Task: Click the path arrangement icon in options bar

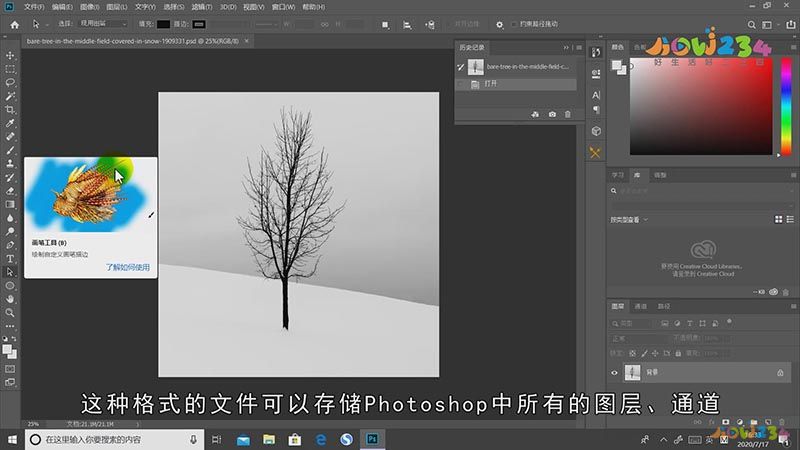Action: (x=430, y=24)
